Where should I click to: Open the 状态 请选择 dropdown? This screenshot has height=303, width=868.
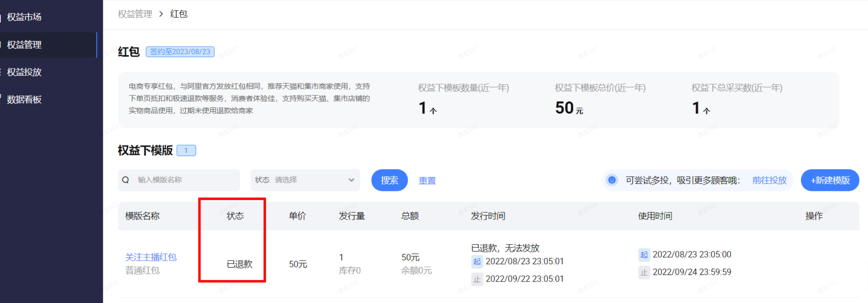[x=305, y=180]
